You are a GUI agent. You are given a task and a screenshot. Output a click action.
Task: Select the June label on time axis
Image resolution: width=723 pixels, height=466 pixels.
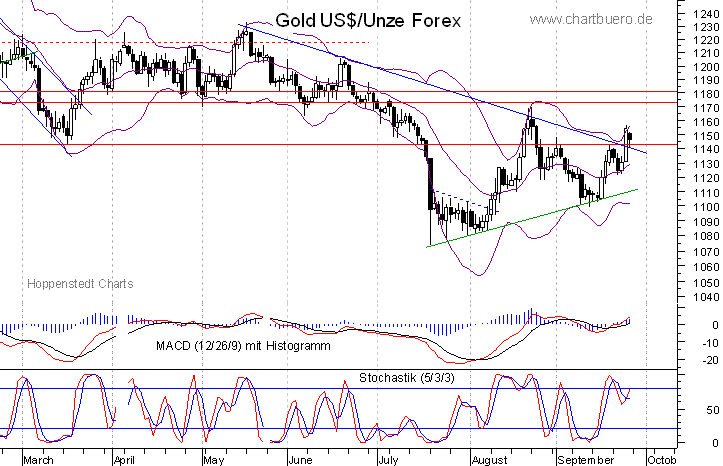[x=301, y=458]
